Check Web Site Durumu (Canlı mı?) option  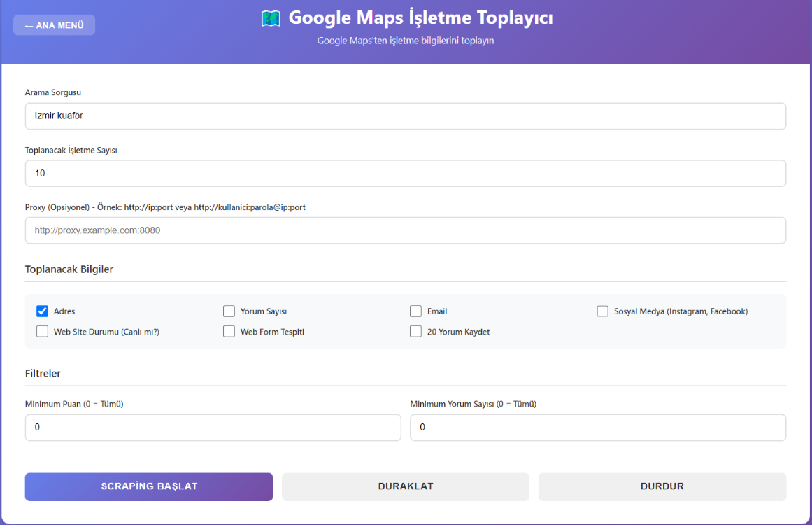[43, 332]
